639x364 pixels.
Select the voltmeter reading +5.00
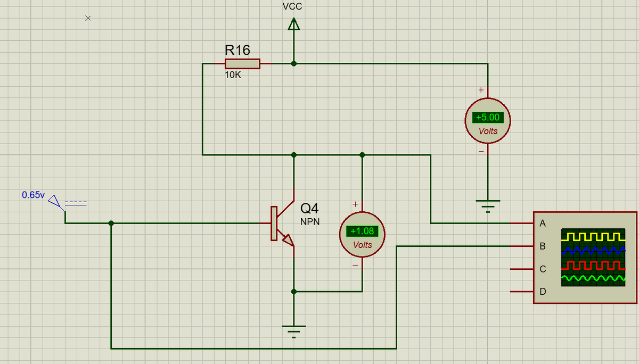(x=488, y=120)
